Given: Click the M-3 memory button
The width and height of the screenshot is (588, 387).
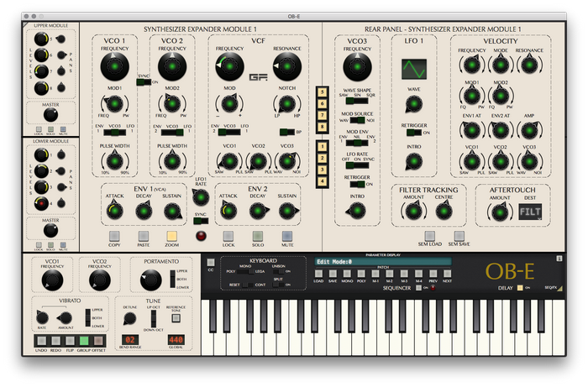Looking at the screenshot, I should [404, 274].
